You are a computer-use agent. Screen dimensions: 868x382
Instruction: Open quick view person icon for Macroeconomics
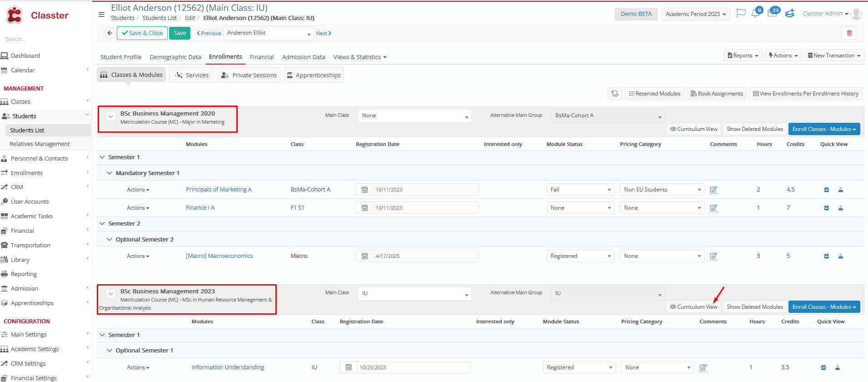tap(841, 256)
